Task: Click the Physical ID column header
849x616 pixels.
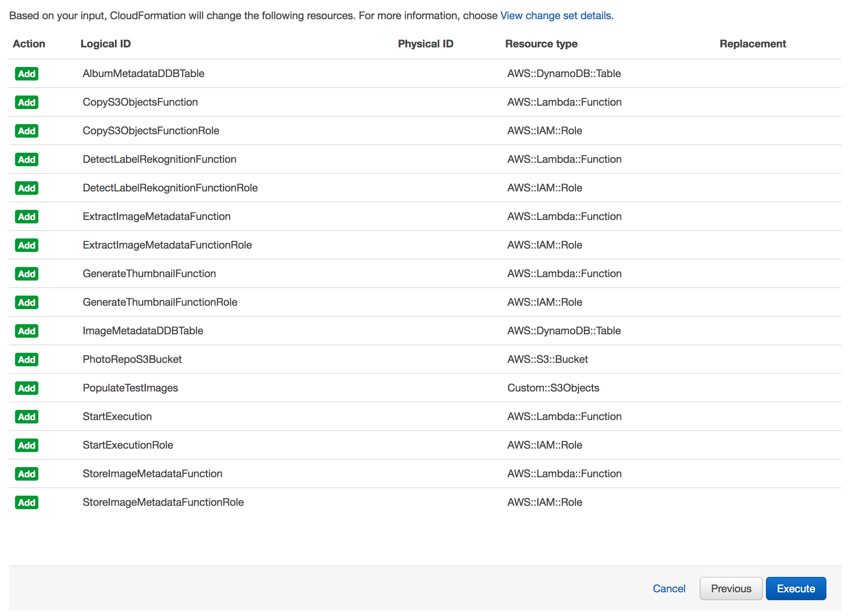Action: click(425, 44)
